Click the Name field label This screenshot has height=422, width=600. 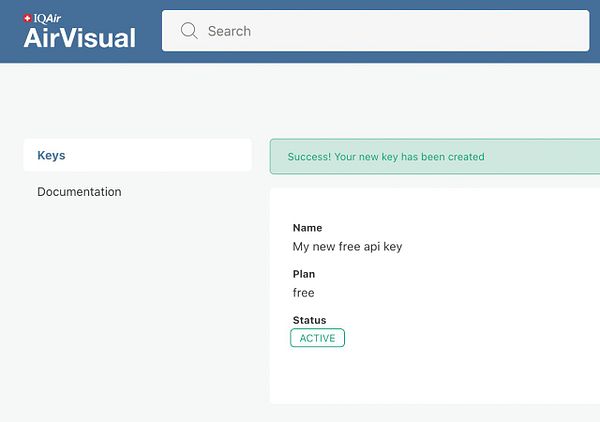coord(307,228)
